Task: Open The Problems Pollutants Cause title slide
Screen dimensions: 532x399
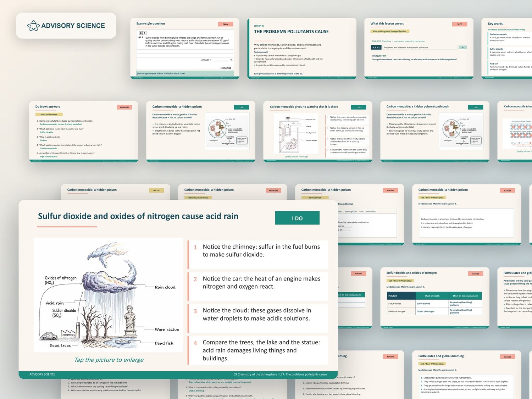Action: 302,48
